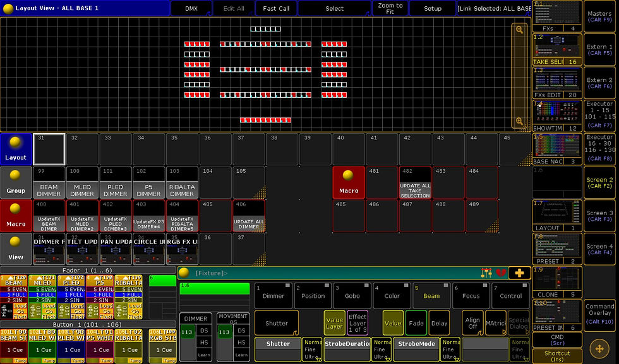Click the broken heart icon on command line
This screenshot has width=619, height=364.
pos(501,273)
